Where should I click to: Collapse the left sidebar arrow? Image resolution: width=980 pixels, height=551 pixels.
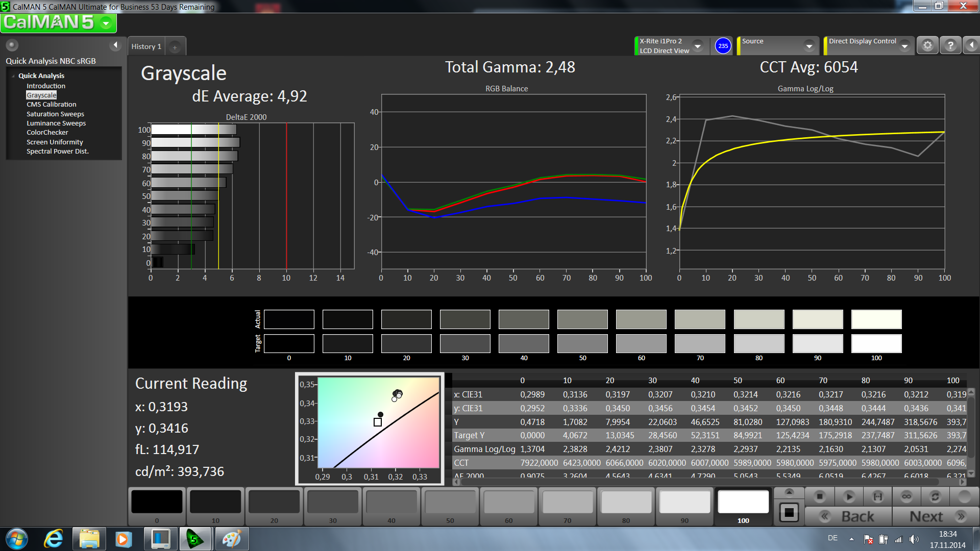[x=115, y=45]
